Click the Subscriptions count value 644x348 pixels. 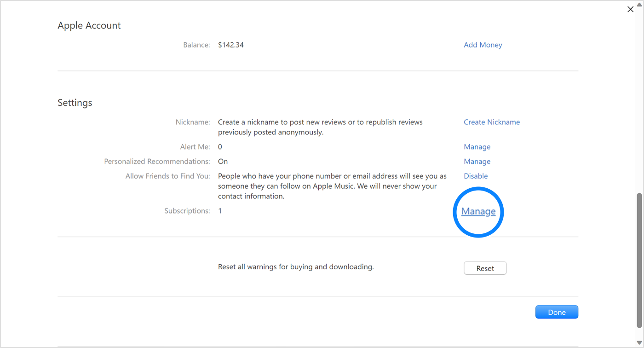click(x=220, y=211)
